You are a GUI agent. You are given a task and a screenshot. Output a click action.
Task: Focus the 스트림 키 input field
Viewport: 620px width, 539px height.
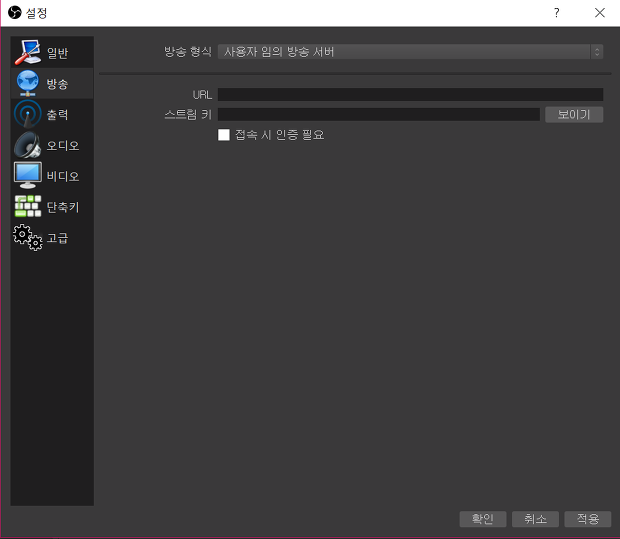pos(379,115)
